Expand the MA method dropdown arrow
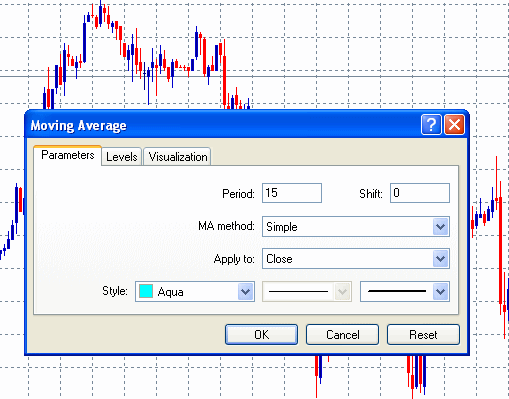509x399 pixels. click(440, 227)
